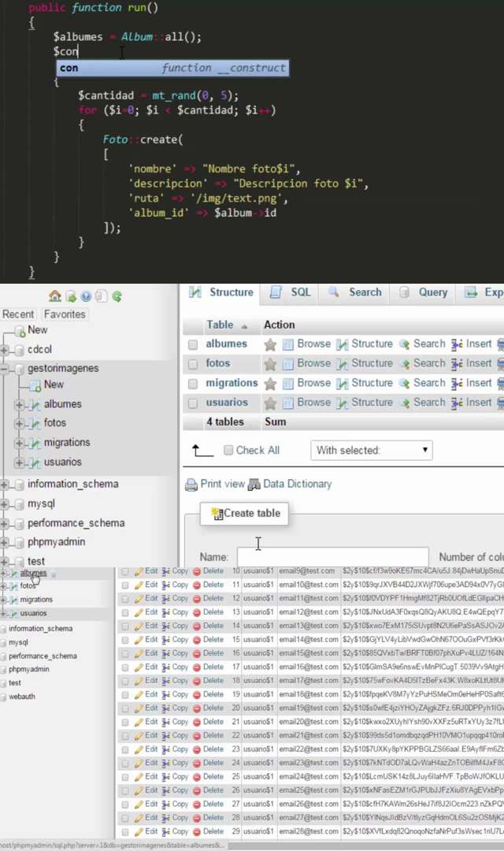Toggle favorite star for albumes table
Screen dimensions: 504x851
(270, 344)
